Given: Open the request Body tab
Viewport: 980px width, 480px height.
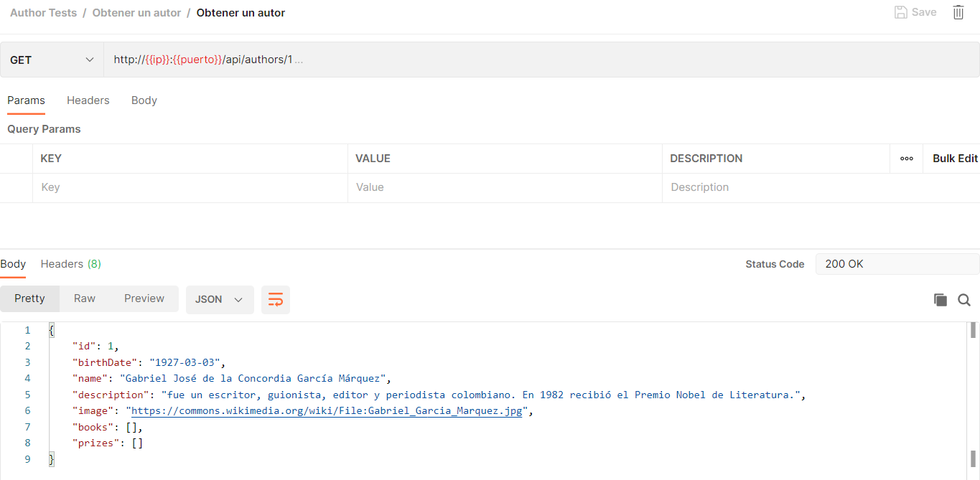Looking at the screenshot, I should coord(144,100).
